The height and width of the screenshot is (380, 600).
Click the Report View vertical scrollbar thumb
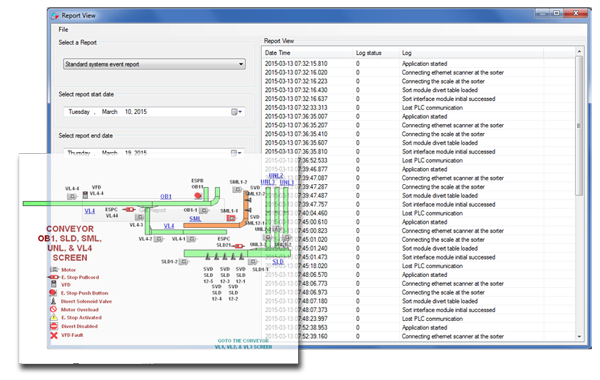pyautogui.click(x=579, y=126)
